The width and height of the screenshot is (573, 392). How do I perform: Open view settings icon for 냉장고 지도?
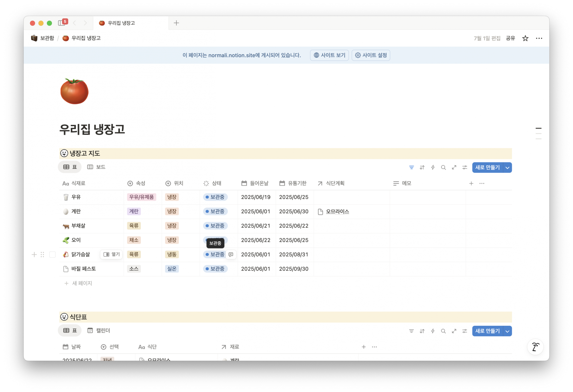(465, 167)
